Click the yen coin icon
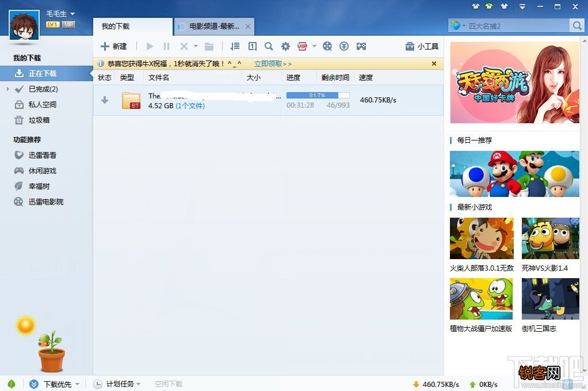This screenshot has width=588, height=391. (x=344, y=46)
